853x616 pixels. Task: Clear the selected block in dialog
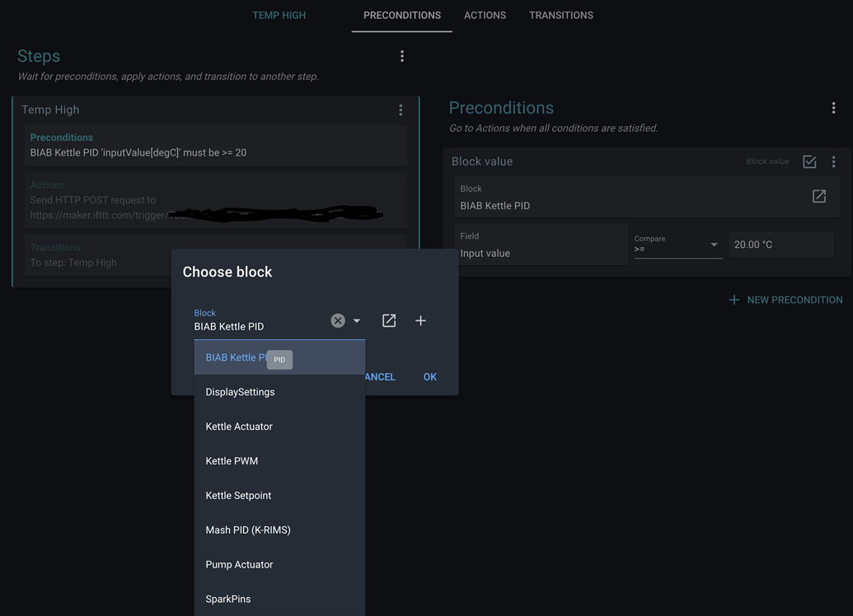[338, 320]
